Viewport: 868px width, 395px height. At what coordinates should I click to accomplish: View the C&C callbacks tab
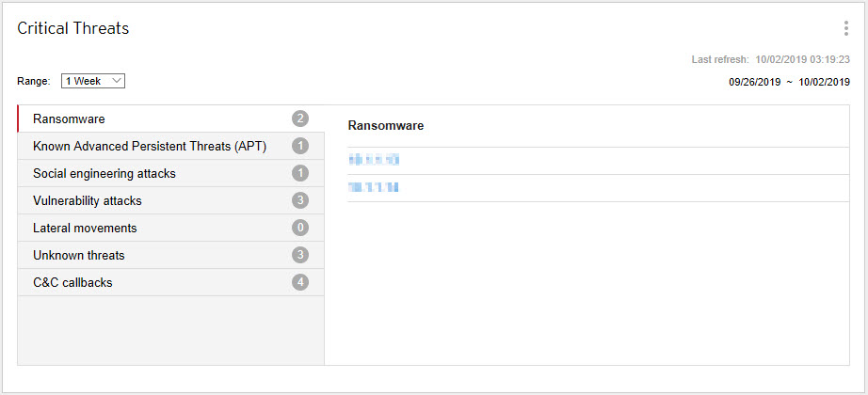pos(72,282)
